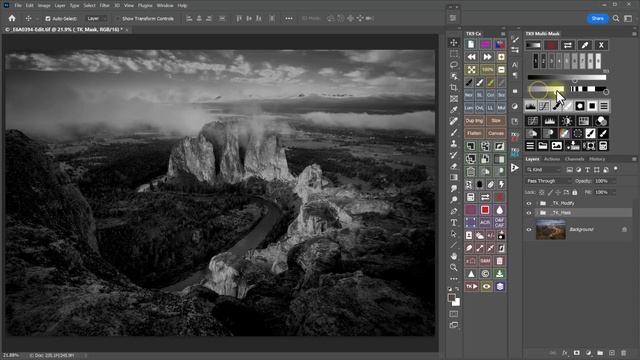640x360 pixels.
Task: Select the Horizontal Type tool
Action: coord(454,222)
